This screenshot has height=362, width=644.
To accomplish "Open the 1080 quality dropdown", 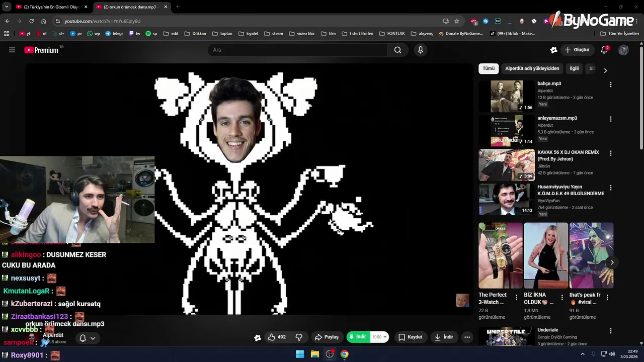I will pyautogui.click(x=379, y=337).
